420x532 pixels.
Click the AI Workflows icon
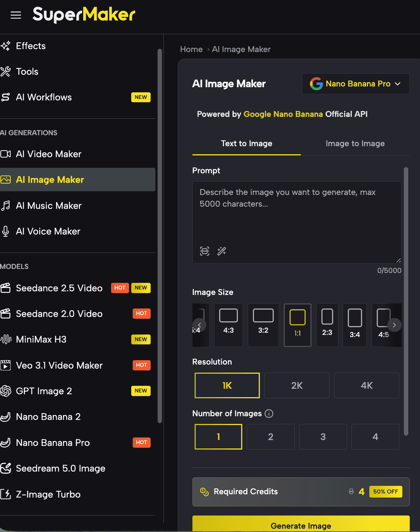tap(5, 97)
